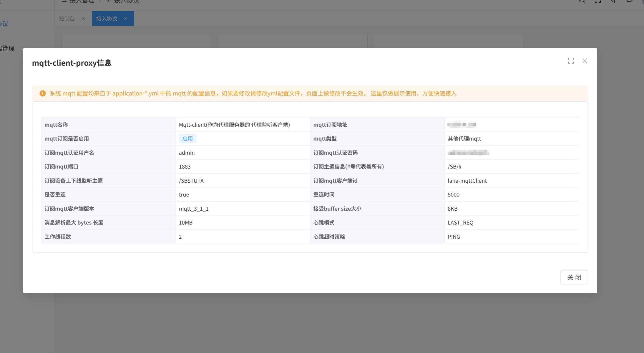Click the 关闭 button in dialog footer

(x=574, y=277)
